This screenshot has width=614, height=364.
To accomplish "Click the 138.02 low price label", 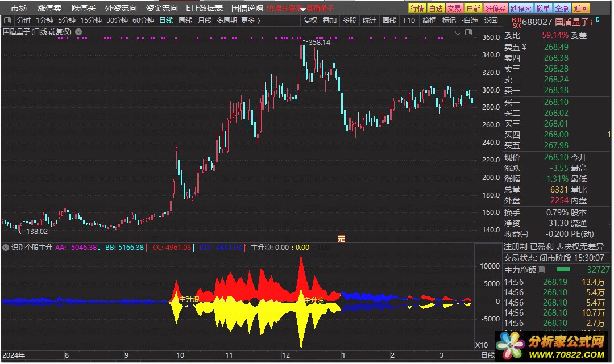I will point(36,232).
